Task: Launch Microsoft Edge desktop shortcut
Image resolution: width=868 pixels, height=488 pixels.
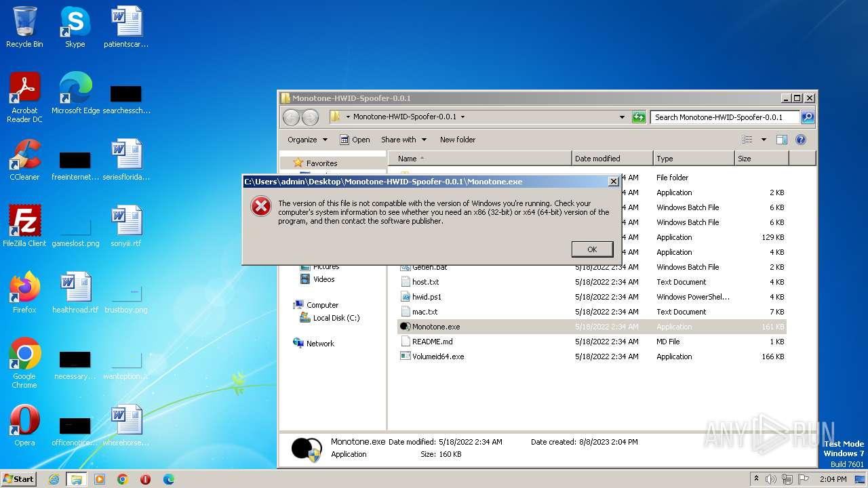Action: click(75, 94)
